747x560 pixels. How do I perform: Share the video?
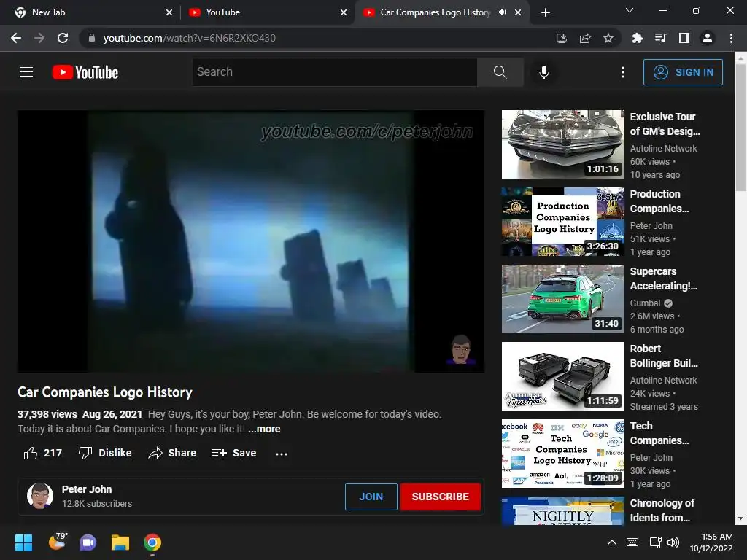172,453
